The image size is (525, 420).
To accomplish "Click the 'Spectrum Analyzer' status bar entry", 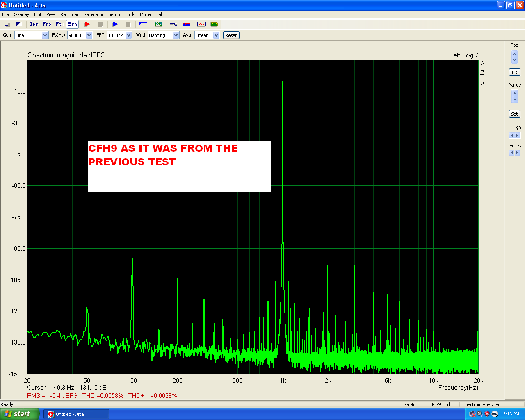I will click(481, 404).
